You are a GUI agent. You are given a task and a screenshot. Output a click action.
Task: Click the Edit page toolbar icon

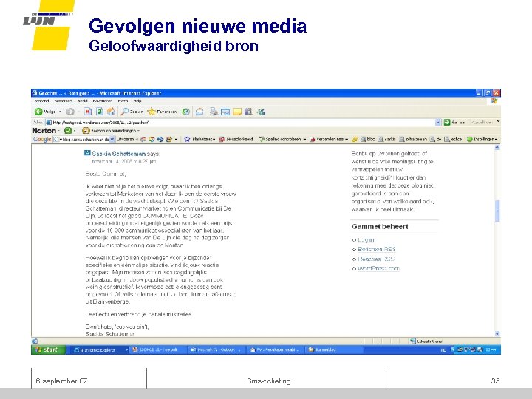(x=225, y=112)
